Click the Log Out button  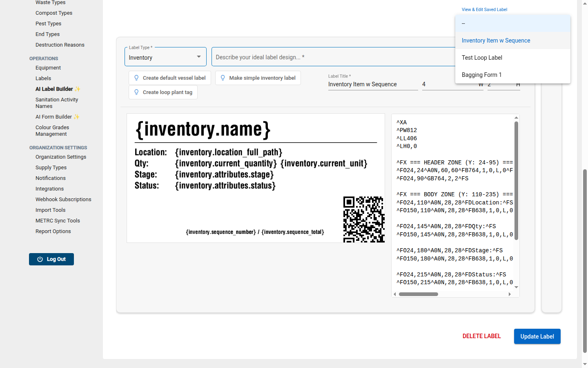[x=51, y=259]
